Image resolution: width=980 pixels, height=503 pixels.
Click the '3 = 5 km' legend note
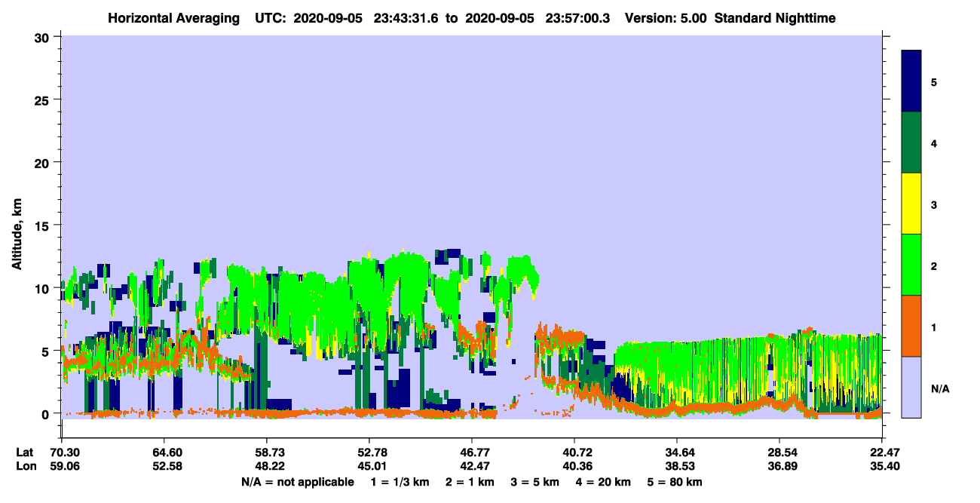[x=534, y=482]
